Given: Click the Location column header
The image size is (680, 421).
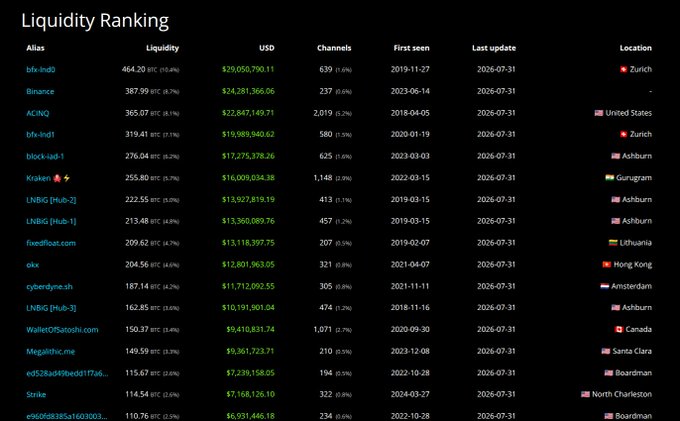Looking at the screenshot, I should (636, 48).
